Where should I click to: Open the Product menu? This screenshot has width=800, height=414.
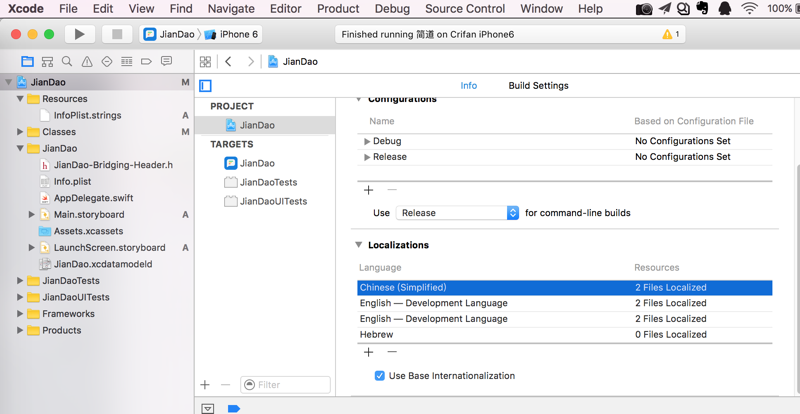(338, 9)
